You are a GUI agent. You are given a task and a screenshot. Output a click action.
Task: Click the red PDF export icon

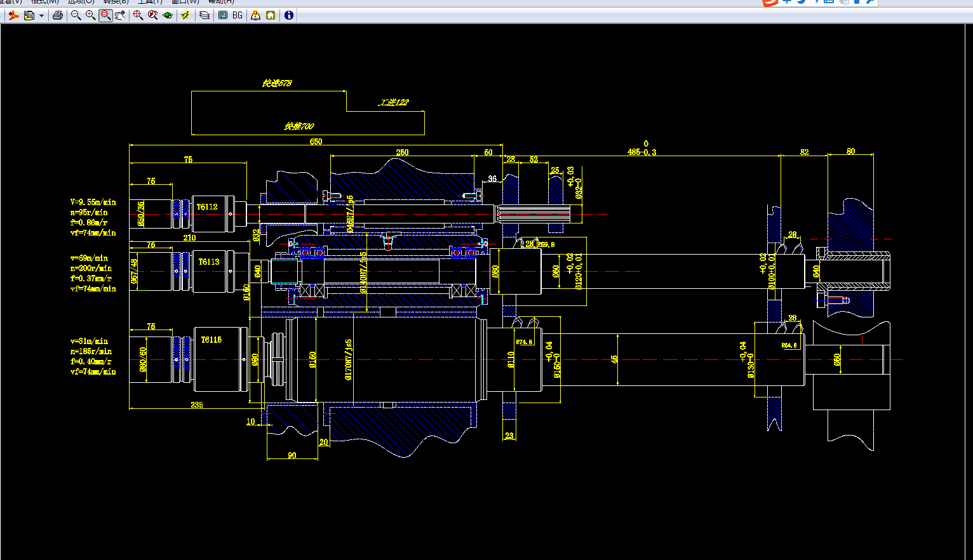pos(13,15)
